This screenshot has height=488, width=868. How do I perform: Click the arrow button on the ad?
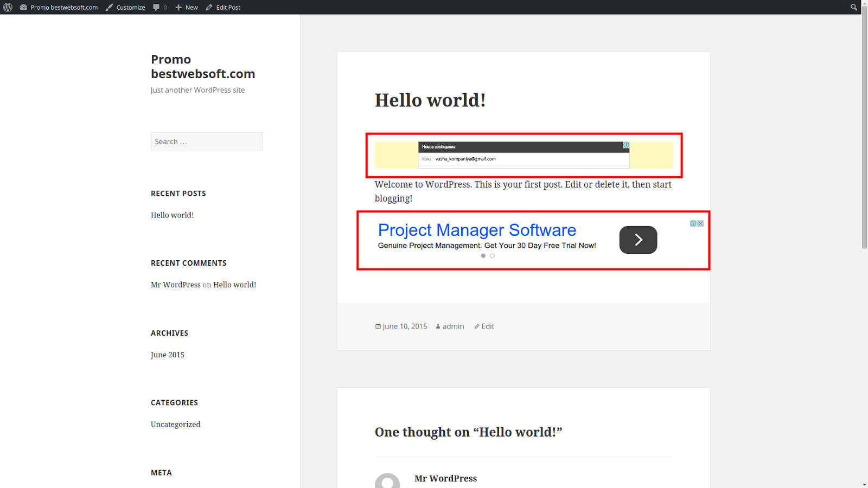tap(638, 240)
